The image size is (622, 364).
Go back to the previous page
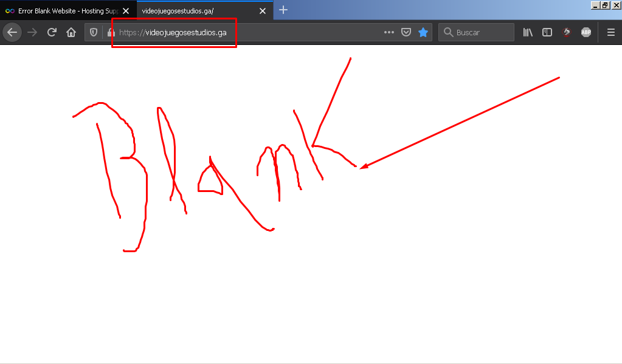[x=12, y=32]
